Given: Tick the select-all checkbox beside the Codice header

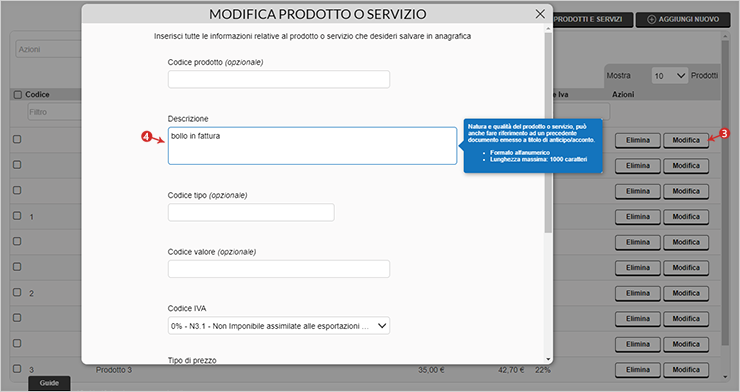Looking at the screenshot, I should pyautogui.click(x=18, y=95).
